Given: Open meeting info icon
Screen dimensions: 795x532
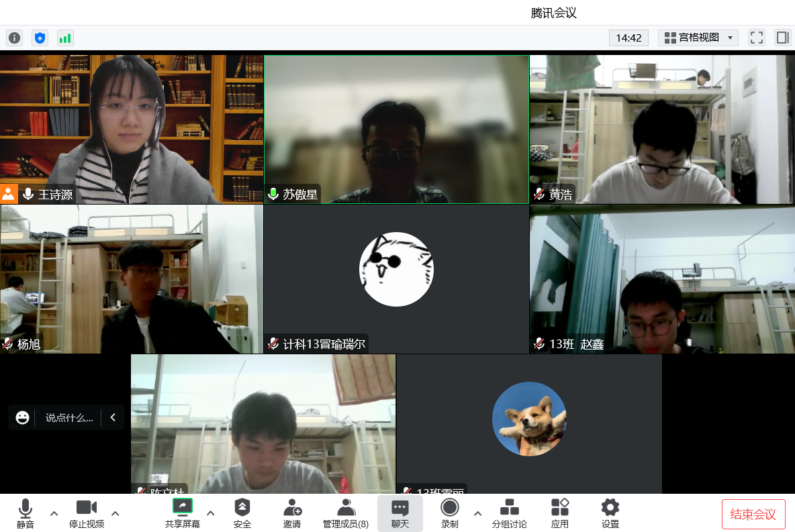Looking at the screenshot, I should click(x=14, y=38).
